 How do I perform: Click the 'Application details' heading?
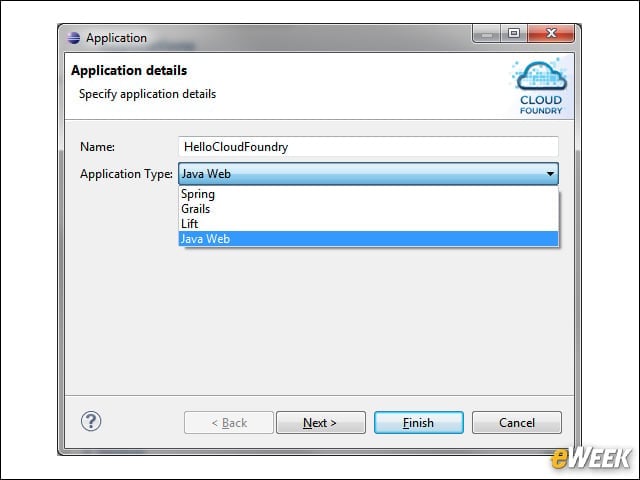click(x=129, y=71)
